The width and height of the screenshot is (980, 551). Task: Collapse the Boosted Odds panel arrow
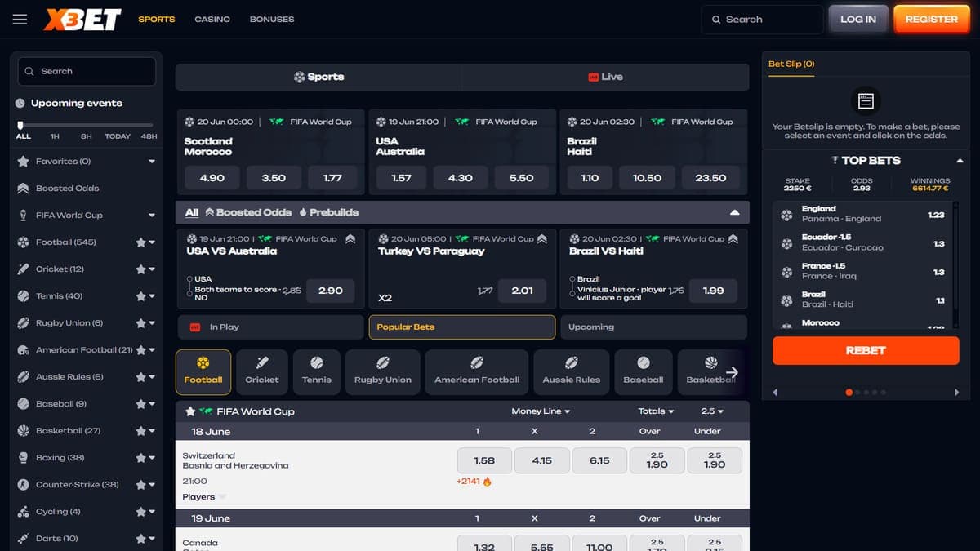click(734, 212)
